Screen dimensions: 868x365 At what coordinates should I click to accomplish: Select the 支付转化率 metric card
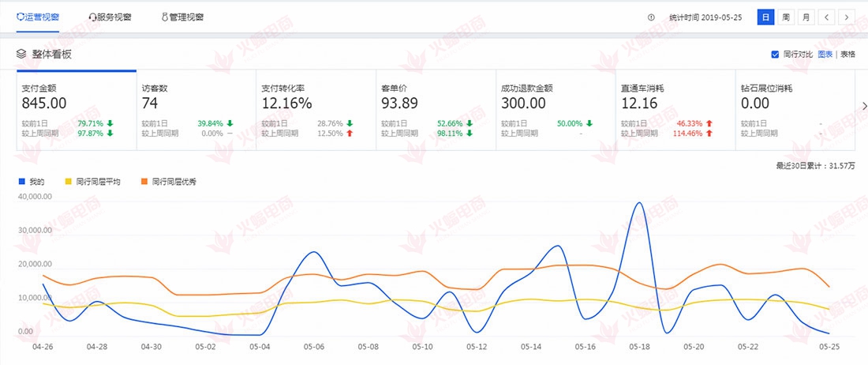316,111
